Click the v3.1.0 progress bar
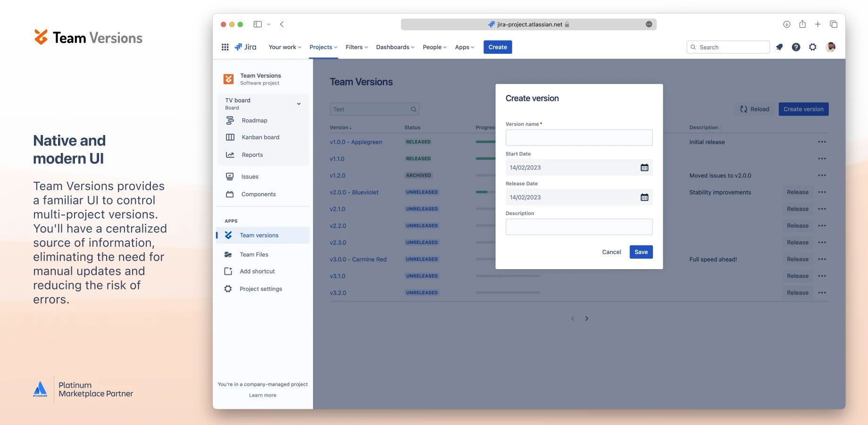This screenshot has height=425, width=868. [x=508, y=276]
